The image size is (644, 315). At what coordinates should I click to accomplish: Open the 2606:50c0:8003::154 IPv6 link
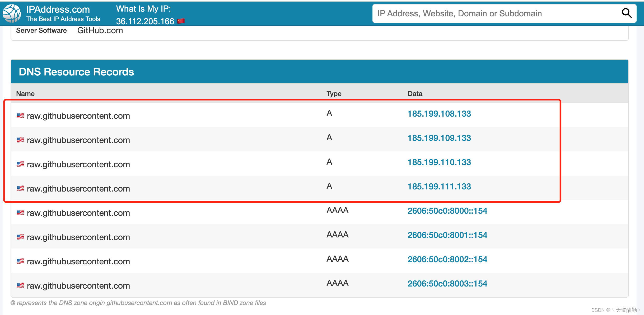447,284
